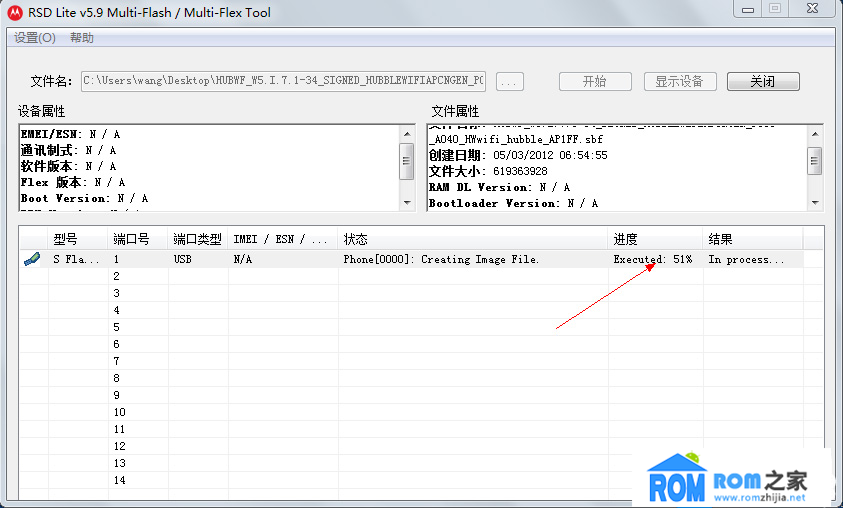
Task: Click the 型号 column header
Action: [78, 239]
